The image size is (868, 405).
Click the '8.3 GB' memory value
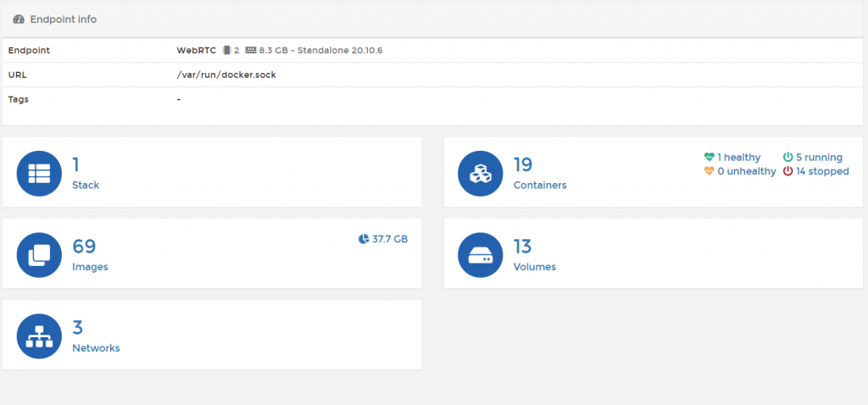(x=274, y=50)
